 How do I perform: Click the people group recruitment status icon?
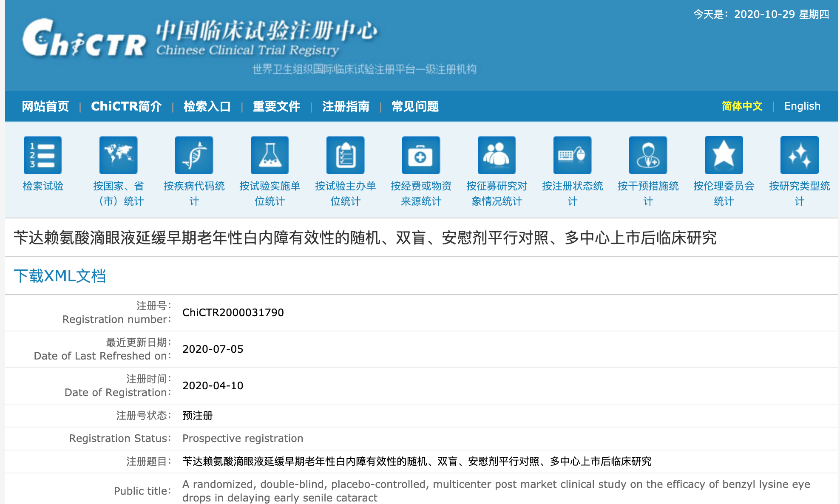click(x=497, y=155)
